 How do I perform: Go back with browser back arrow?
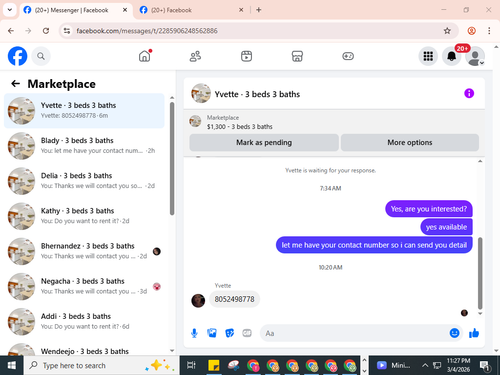pyautogui.click(x=11, y=31)
